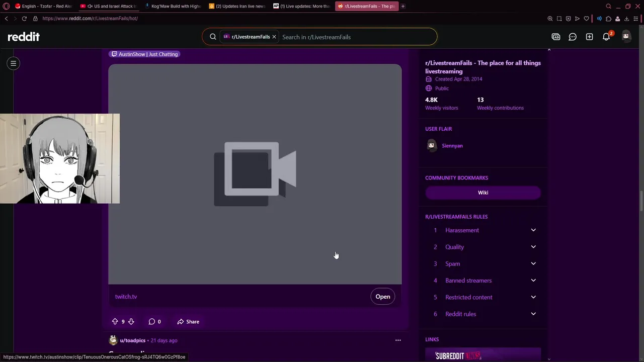This screenshot has width=644, height=362.
Task: Click the browser address bar URL
Action: coord(90,19)
